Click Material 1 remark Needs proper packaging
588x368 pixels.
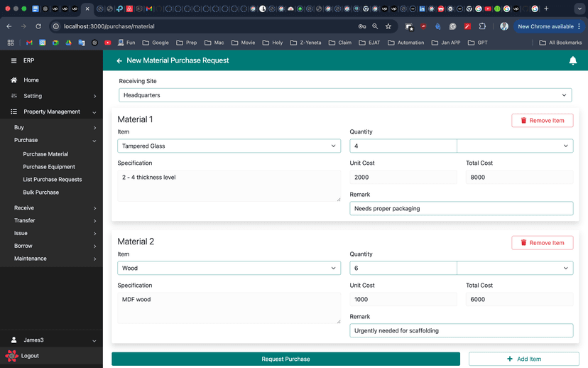(x=462, y=208)
